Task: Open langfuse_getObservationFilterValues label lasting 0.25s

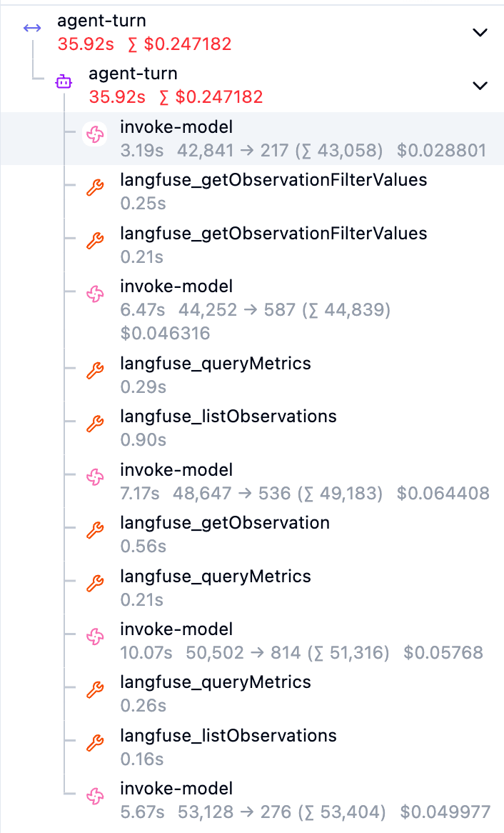Action: tap(273, 180)
